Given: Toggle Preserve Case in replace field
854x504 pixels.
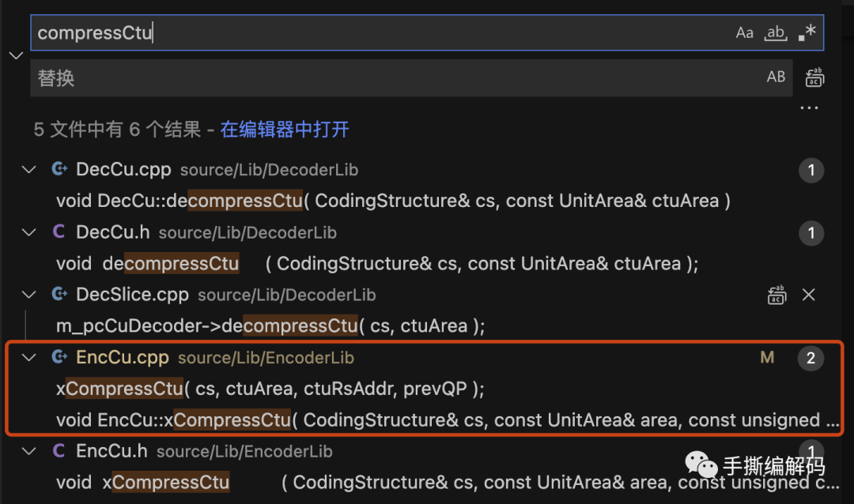Looking at the screenshot, I should (776, 77).
